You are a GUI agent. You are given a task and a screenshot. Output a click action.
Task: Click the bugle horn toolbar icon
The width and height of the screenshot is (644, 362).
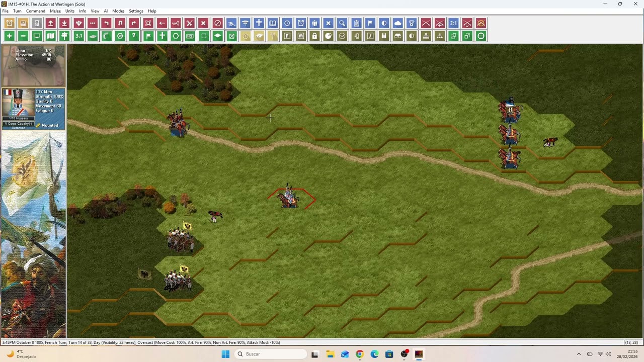coord(176,23)
